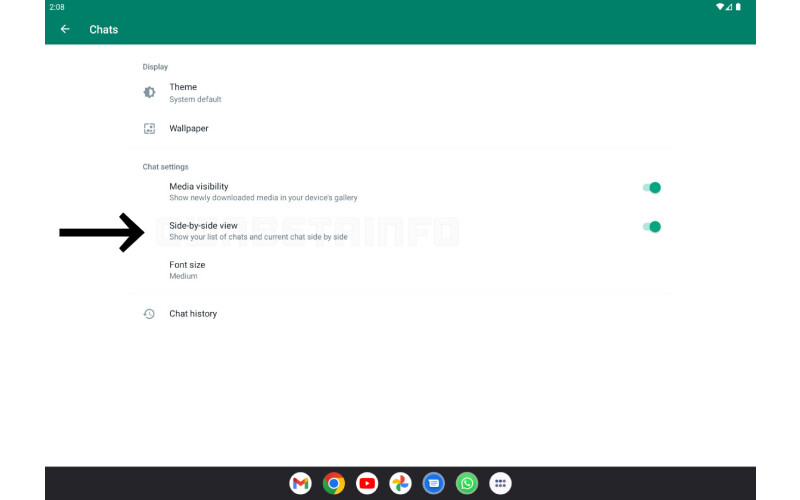Click the Theme brightness icon

149,92
